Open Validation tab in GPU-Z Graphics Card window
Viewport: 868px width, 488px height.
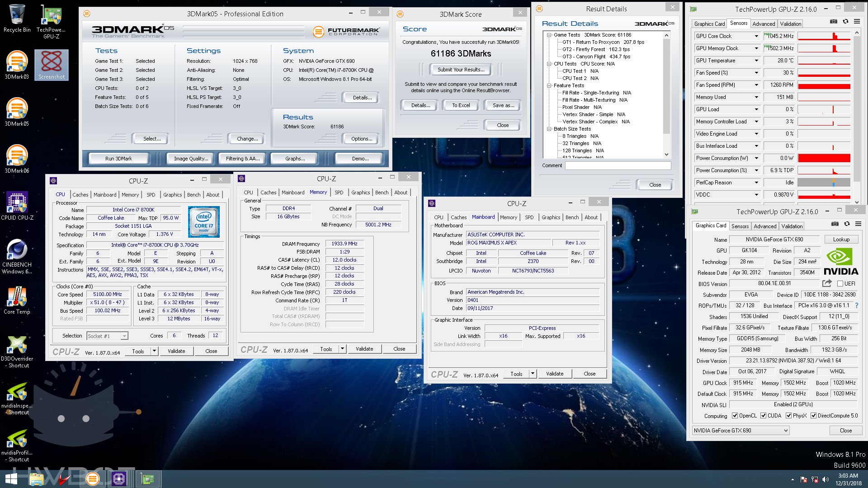pyautogui.click(x=792, y=226)
